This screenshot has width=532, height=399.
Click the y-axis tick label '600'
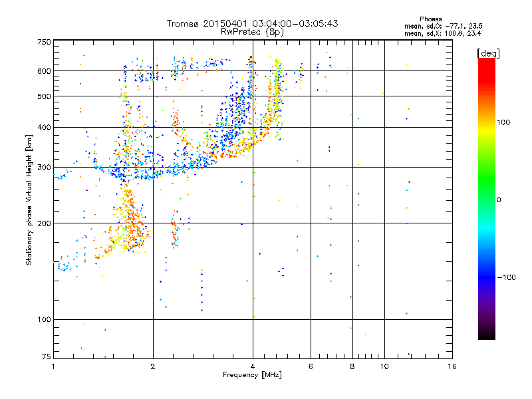(44, 71)
